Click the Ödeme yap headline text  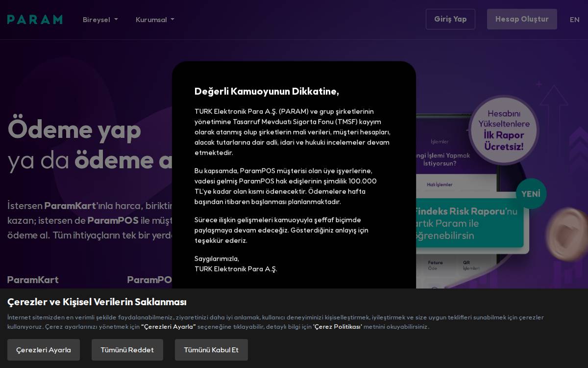click(x=74, y=130)
